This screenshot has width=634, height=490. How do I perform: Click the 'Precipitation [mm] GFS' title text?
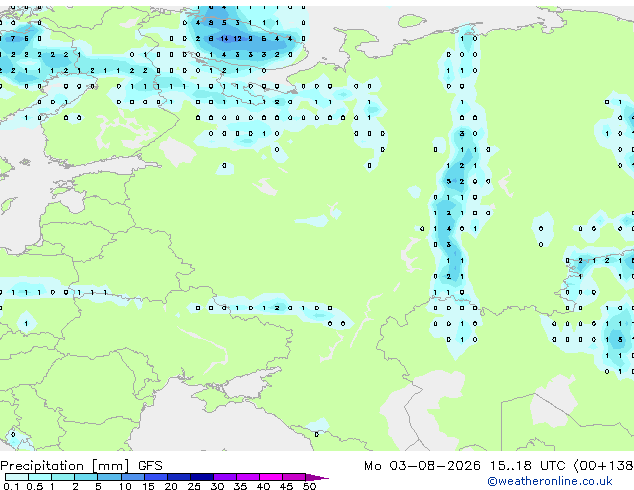tap(81, 466)
